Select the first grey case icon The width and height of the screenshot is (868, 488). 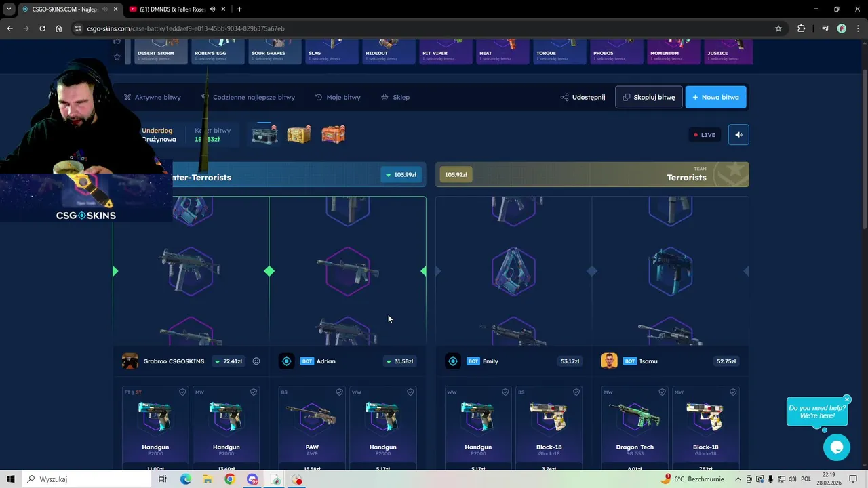(x=264, y=135)
